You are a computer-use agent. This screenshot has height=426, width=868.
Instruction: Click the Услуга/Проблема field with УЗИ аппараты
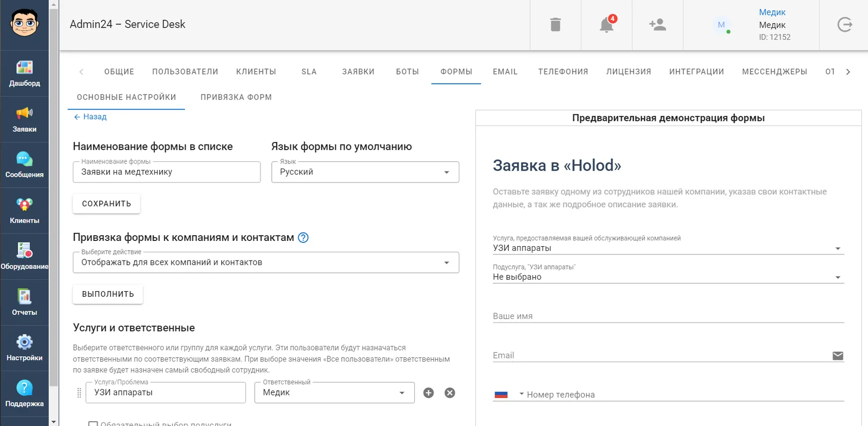click(165, 393)
